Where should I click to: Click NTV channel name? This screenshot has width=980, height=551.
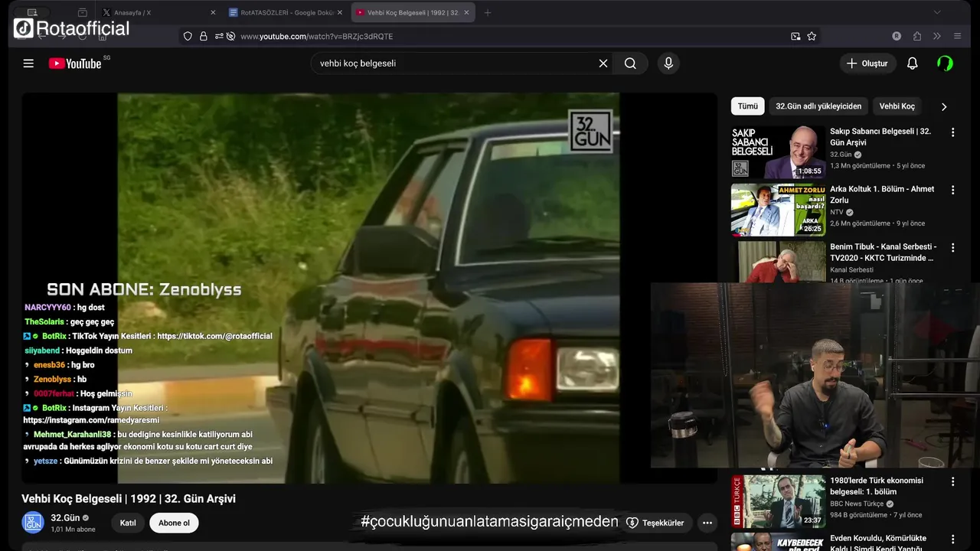pos(837,212)
